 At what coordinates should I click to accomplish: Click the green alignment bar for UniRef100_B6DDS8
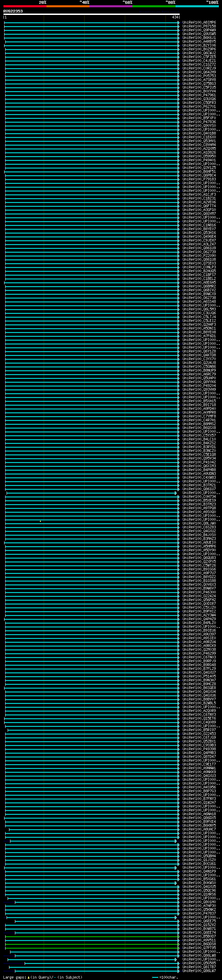click(92, 944)
